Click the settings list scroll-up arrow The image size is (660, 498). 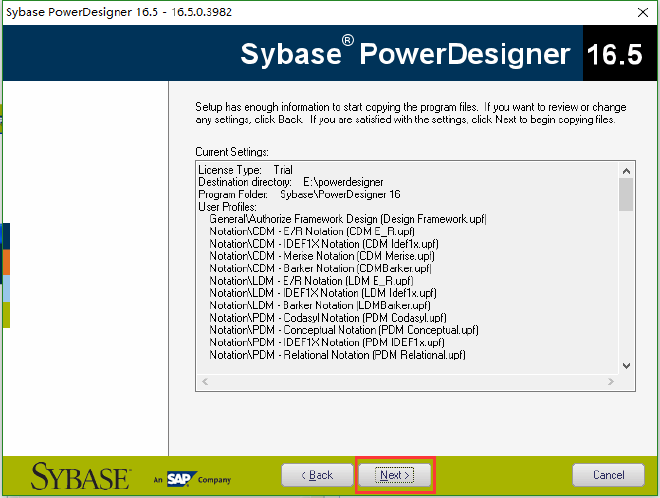point(626,171)
